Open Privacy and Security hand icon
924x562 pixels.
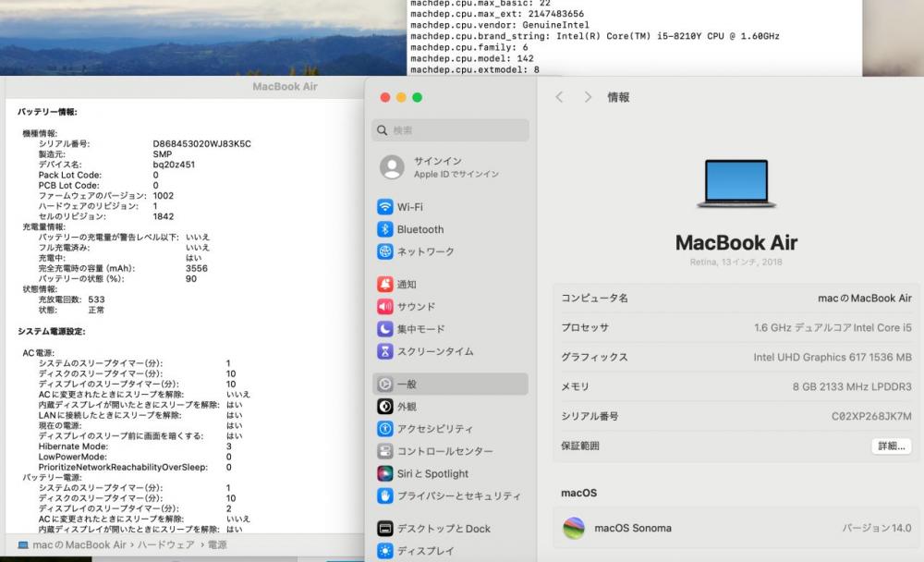pyautogui.click(x=384, y=496)
